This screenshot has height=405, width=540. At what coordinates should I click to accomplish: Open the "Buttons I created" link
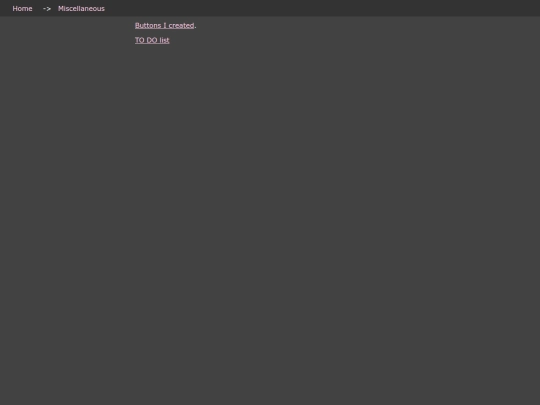[165, 25]
